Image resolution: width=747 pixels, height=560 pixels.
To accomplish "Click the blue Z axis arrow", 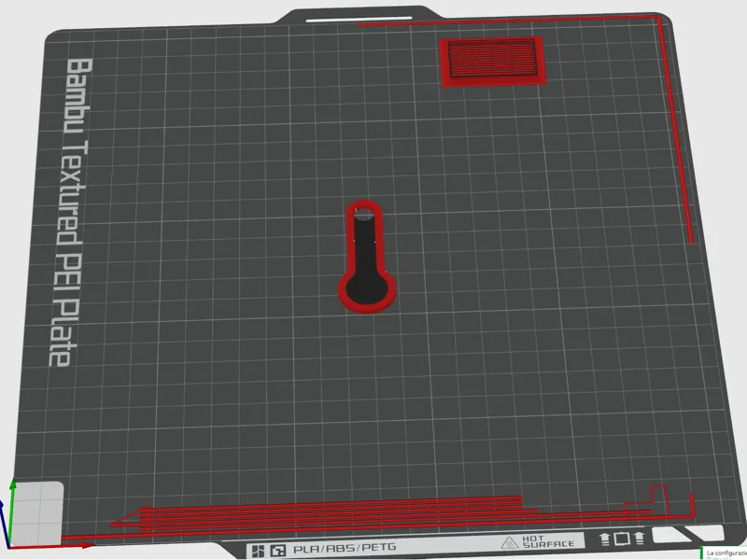I will coord(4,524).
